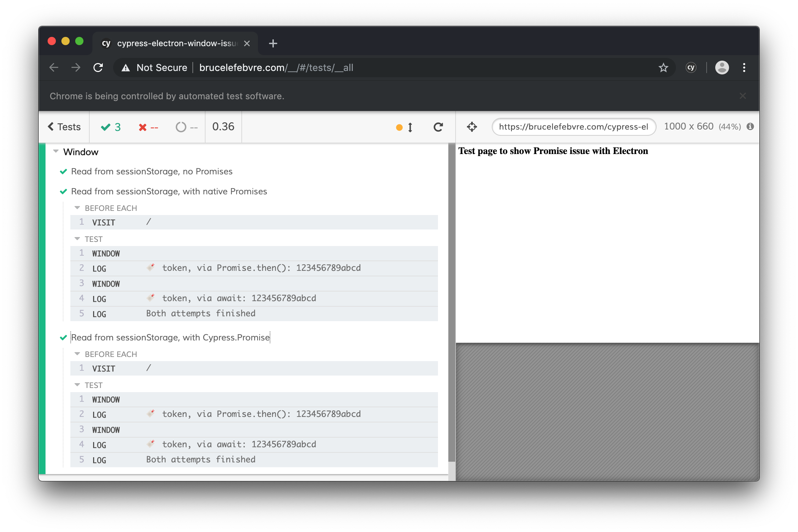Collapse first BEFORE EACH section
798x532 pixels.
[77, 208]
